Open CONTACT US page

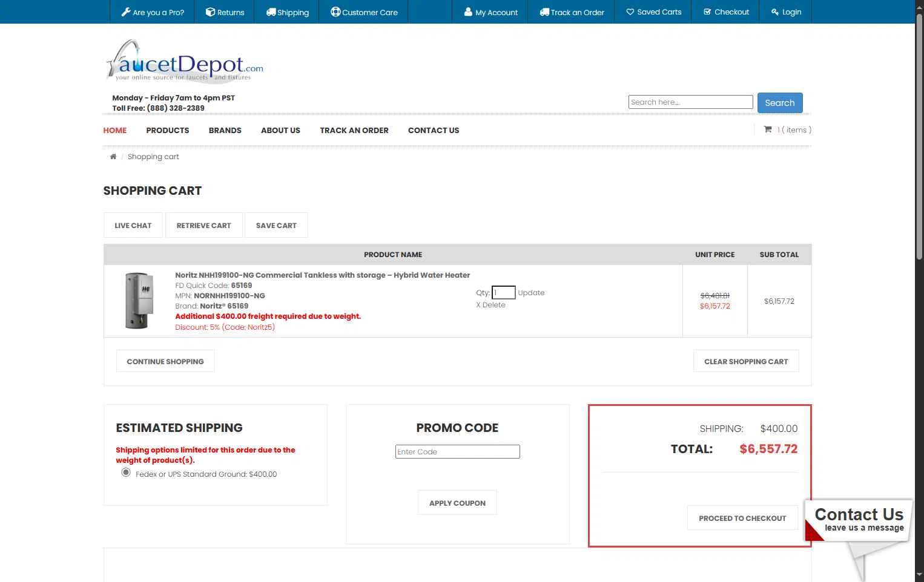click(434, 130)
